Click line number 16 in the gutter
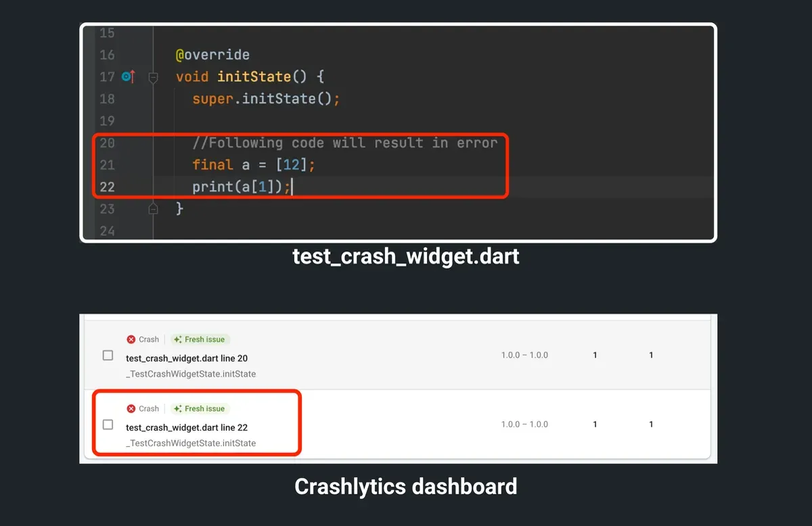 click(x=108, y=55)
